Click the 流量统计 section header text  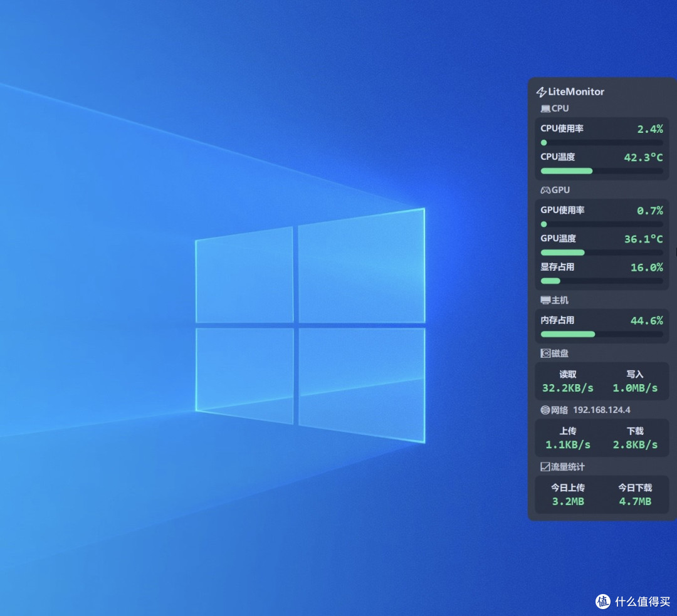coord(568,467)
